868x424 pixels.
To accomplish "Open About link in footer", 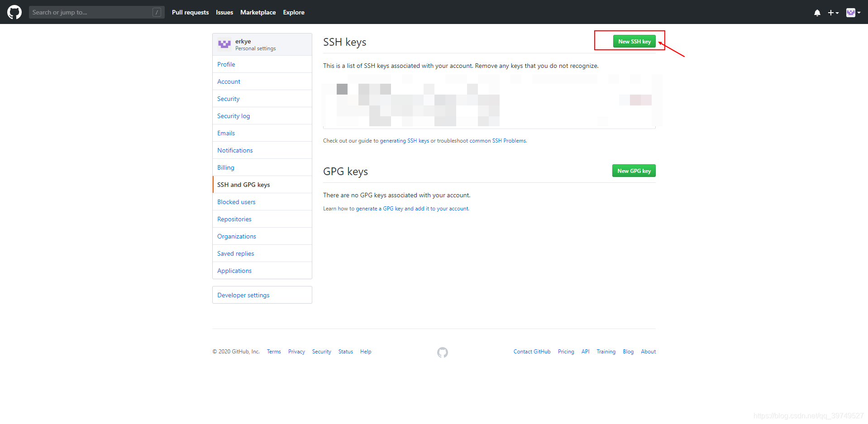I will click(x=648, y=352).
